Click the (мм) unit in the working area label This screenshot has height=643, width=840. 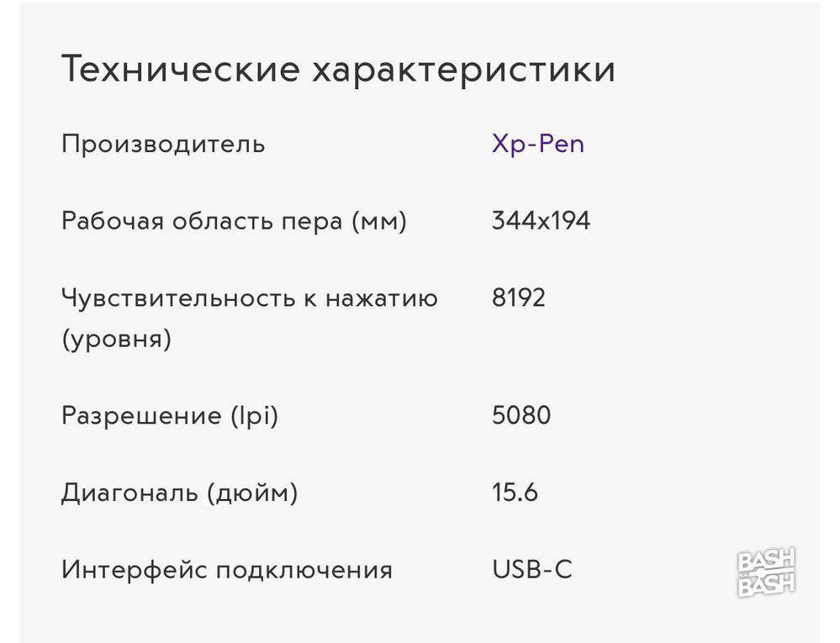click(x=379, y=221)
